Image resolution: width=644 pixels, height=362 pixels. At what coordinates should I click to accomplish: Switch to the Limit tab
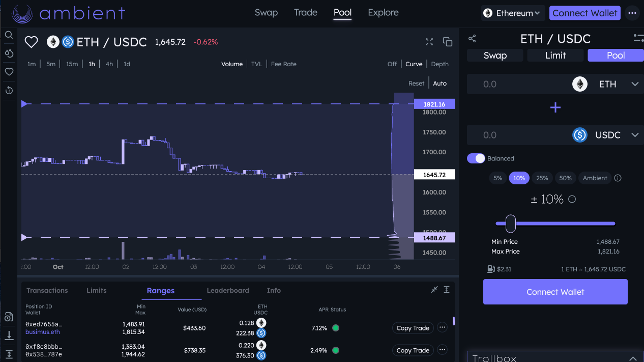pyautogui.click(x=555, y=55)
